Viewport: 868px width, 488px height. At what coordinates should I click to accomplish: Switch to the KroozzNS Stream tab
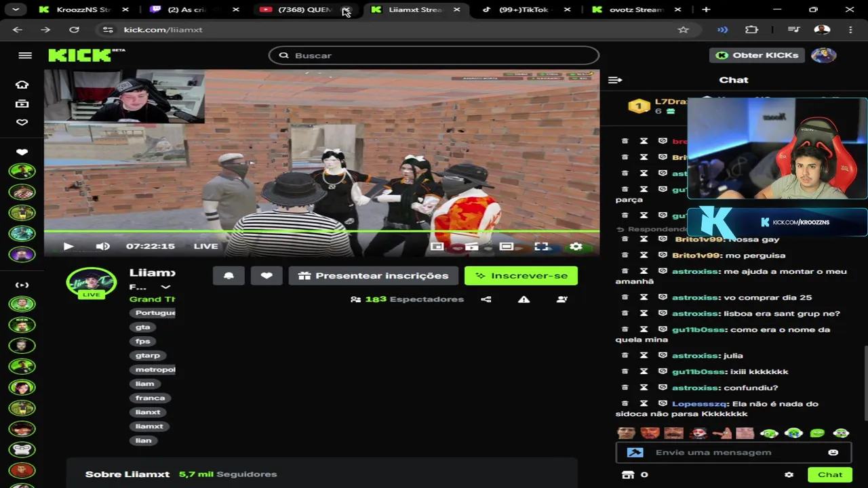[x=83, y=9]
